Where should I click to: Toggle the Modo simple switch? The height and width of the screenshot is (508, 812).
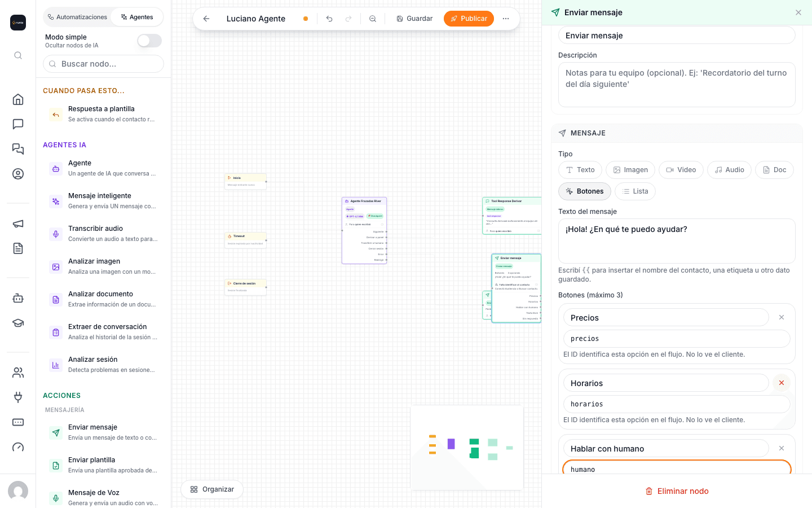tap(149, 41)
